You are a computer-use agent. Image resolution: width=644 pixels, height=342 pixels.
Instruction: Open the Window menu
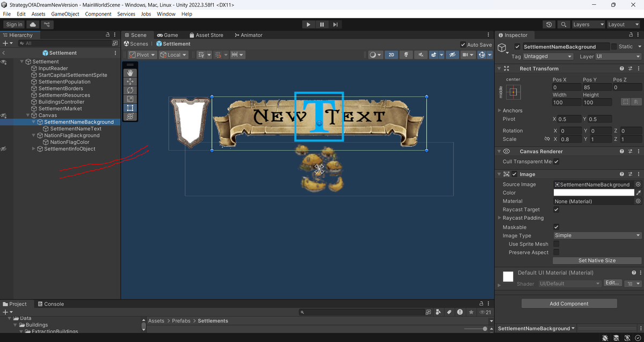[166, 14]
